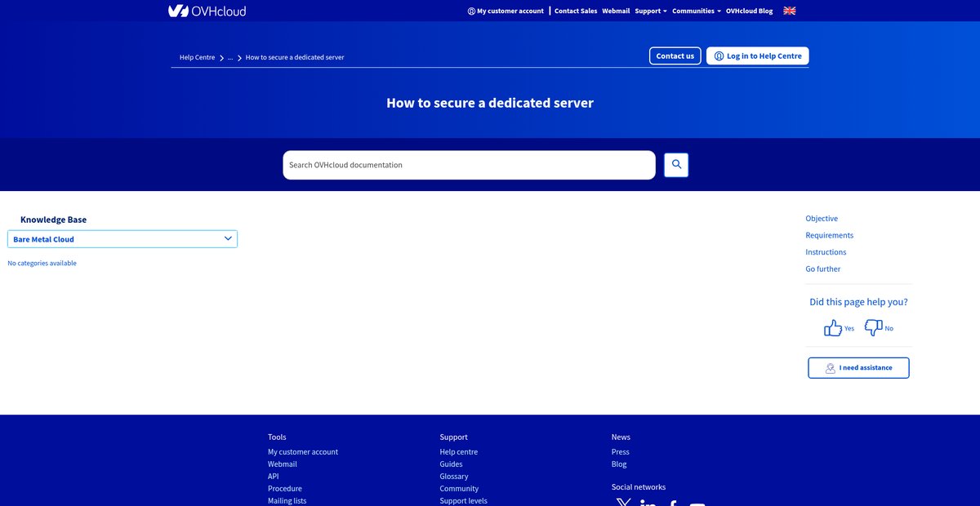This screenshot has width=980, height=506.
Task: Open the footer Press link
Action: (x=621, y=452)
